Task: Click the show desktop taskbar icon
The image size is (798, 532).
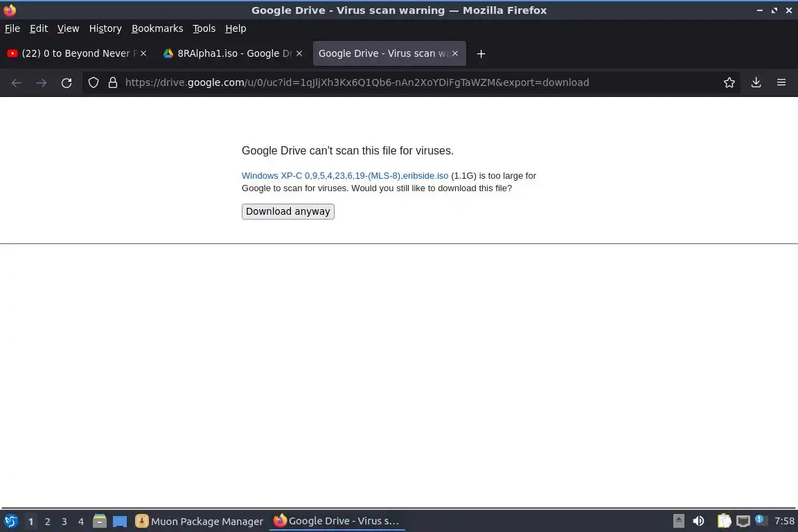Action: [120, 522]
